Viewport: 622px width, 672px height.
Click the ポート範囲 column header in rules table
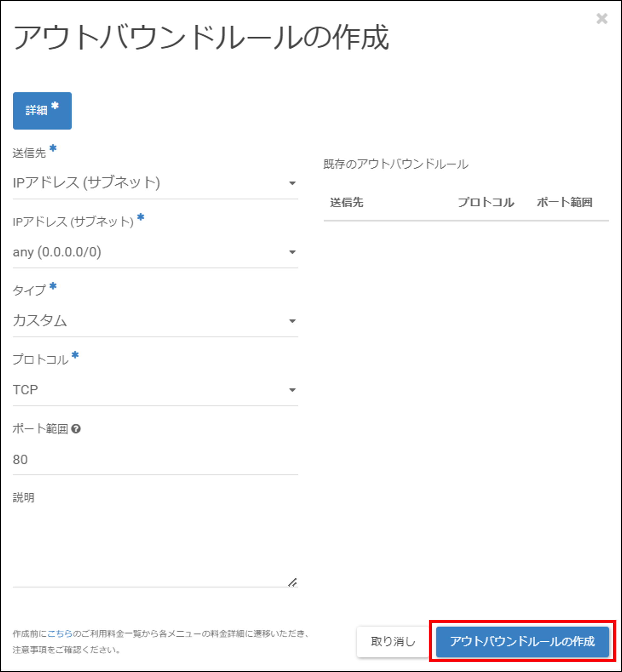pos(564,203)
